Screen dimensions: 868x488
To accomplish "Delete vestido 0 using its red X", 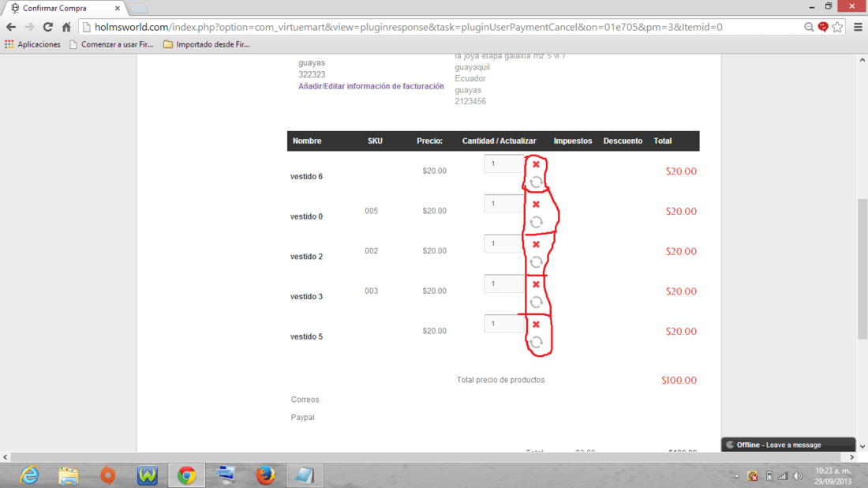I will [x=536, y=205].
